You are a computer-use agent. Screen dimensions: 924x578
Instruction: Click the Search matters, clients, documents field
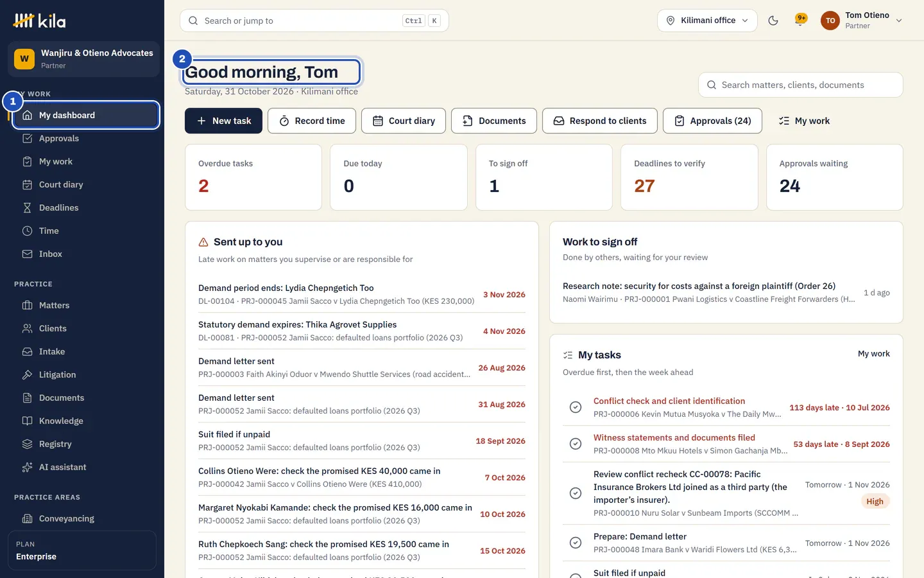point(801,85)
